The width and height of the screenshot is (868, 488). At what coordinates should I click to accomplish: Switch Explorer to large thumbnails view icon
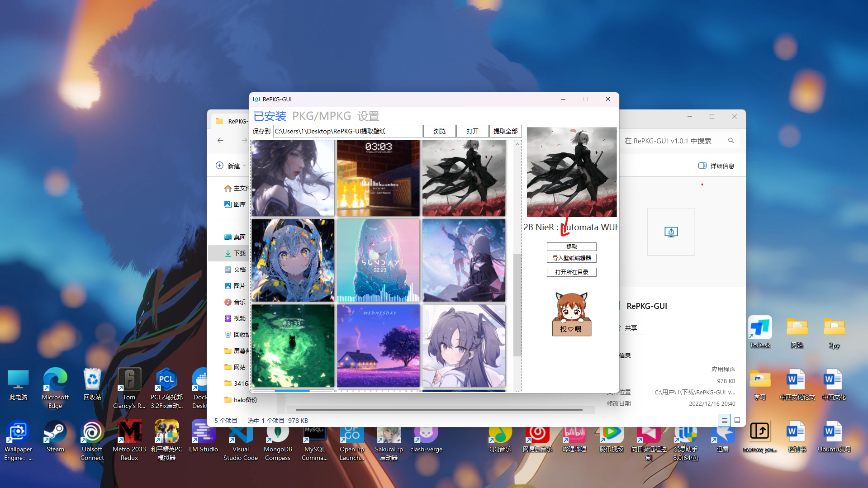[x=737, y=420]
